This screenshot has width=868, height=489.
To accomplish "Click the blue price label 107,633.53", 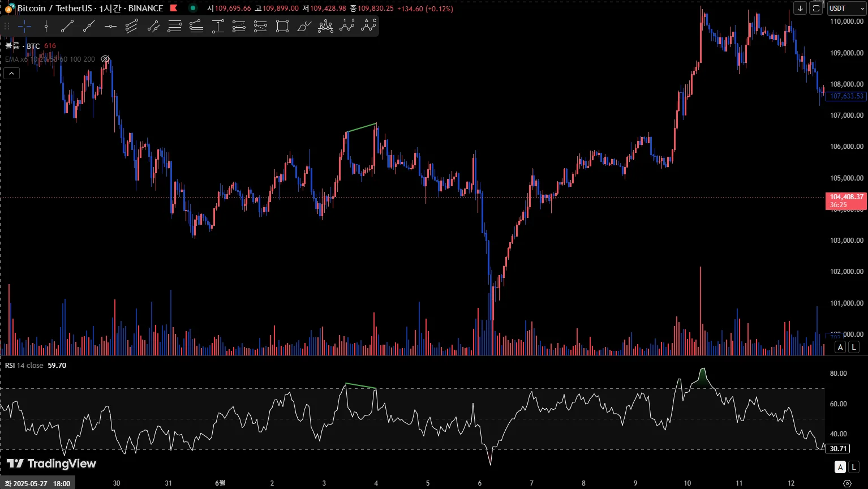I will (x=846, y=96).
